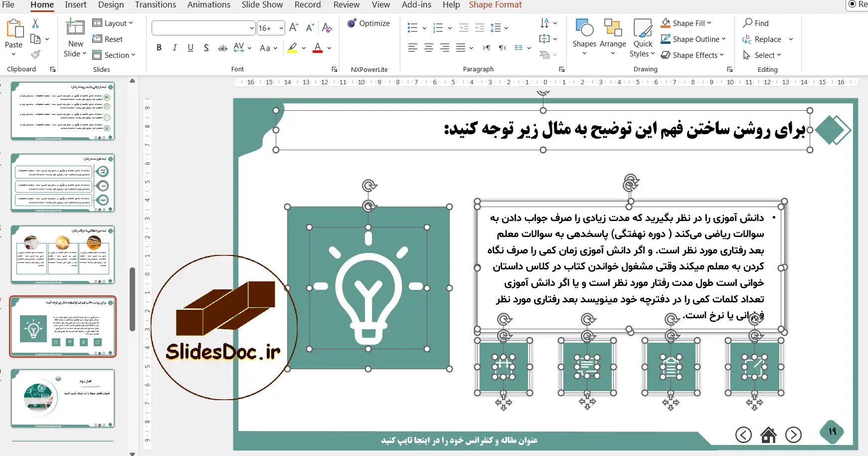Click the New Slide button

point(75,37)
